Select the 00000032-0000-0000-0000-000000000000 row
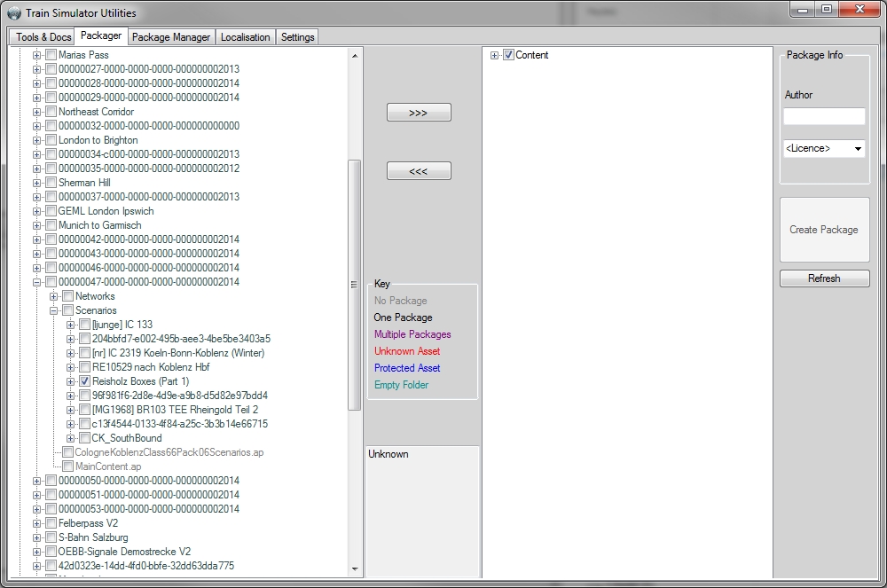The image size is (887, 588). 149,126
